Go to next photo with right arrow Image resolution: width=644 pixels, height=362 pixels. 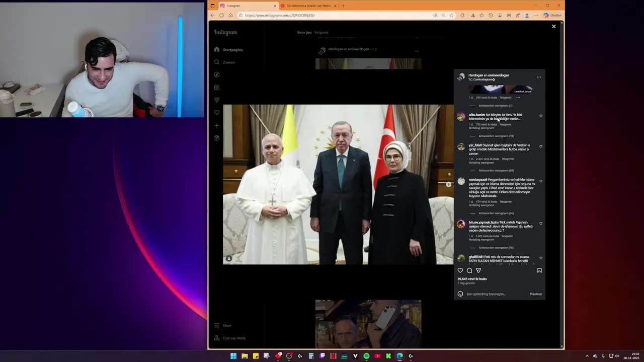pyautogui.click(x=448, y=184)
